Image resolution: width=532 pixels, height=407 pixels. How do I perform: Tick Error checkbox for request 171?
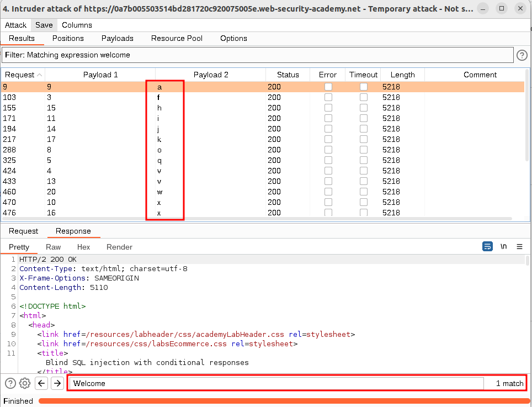tap(328, 119)
